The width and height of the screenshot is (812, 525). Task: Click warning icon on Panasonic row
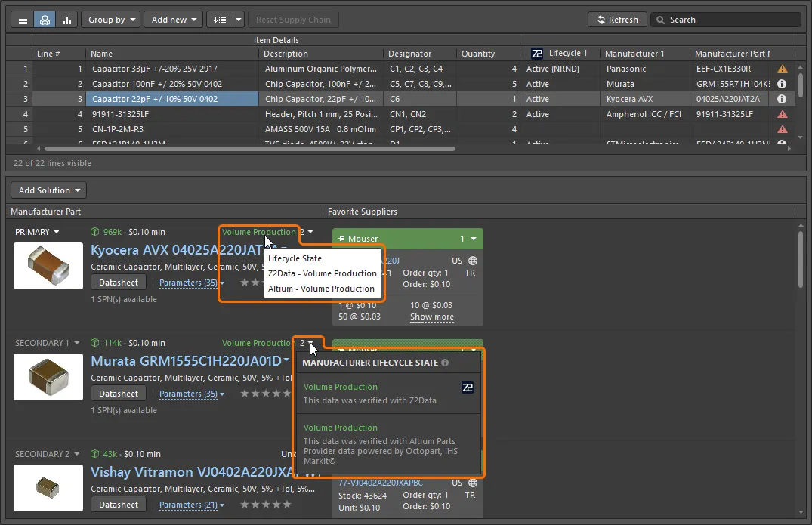pyautogui.click(x=783, y=69)
